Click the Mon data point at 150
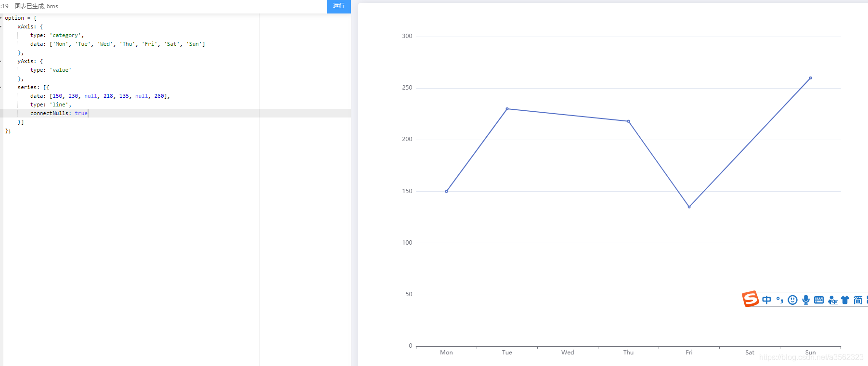The image size is (868, 366). pos(446,192)
